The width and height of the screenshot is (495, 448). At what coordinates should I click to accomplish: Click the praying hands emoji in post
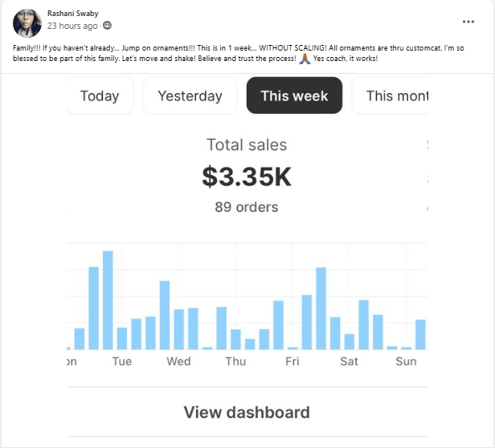pos(303,59)
